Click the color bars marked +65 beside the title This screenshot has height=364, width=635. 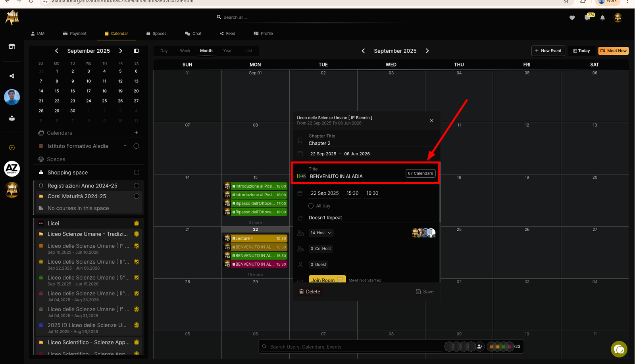pos(301,176)
